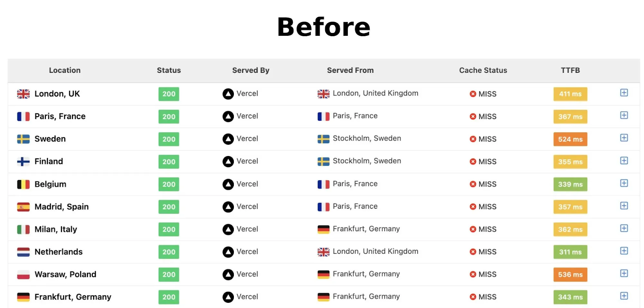Click the Vercel logo in Netherlands row

(x=228, y=252)
